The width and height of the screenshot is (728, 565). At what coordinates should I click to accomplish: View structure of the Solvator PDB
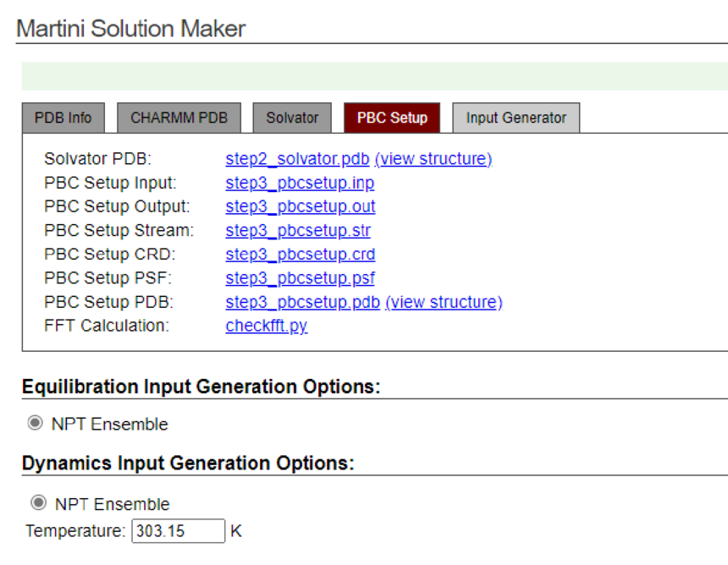(433, 159)
